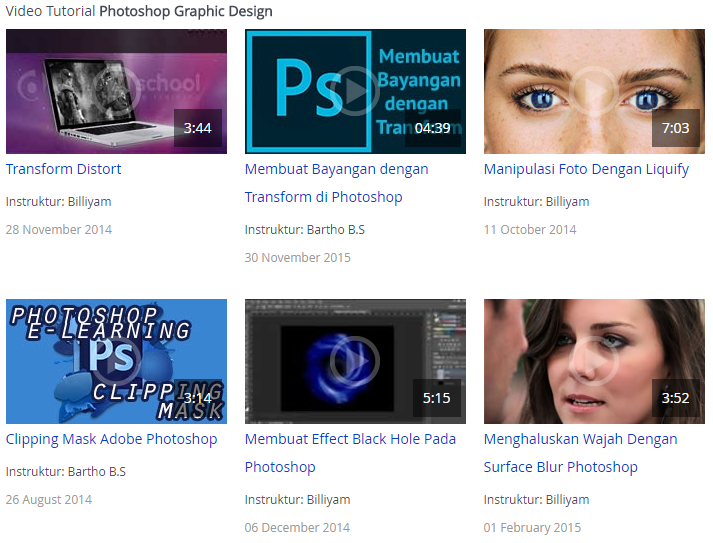Click the date 28 November 2014
The height and width of the screenshot is (543, 713).
click(x=59, y=230)
